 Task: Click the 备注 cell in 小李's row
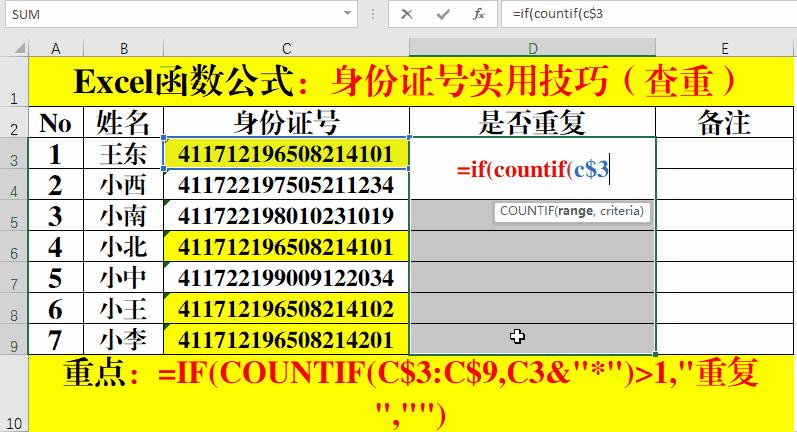point(725,339)
